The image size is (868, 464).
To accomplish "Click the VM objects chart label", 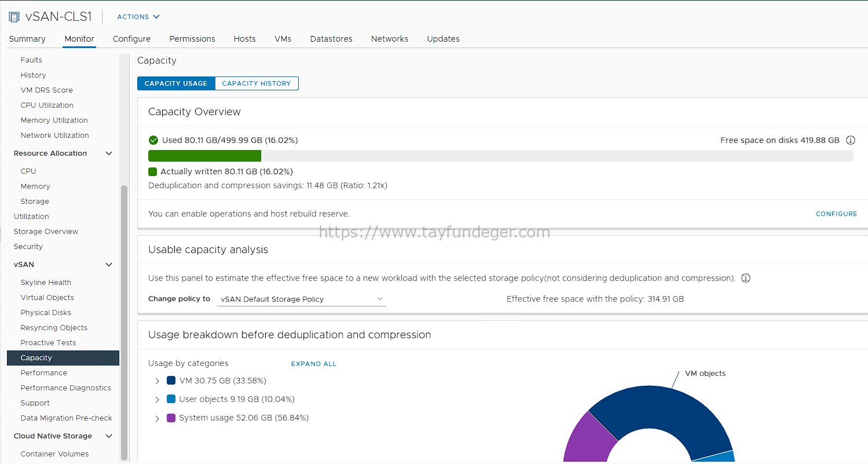I will 705,373.
